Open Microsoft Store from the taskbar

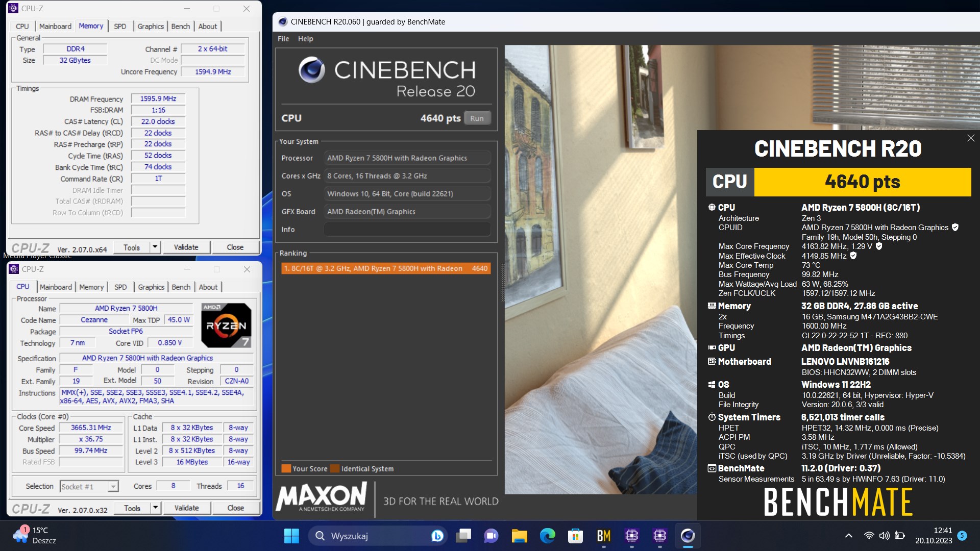coord(575,536)
